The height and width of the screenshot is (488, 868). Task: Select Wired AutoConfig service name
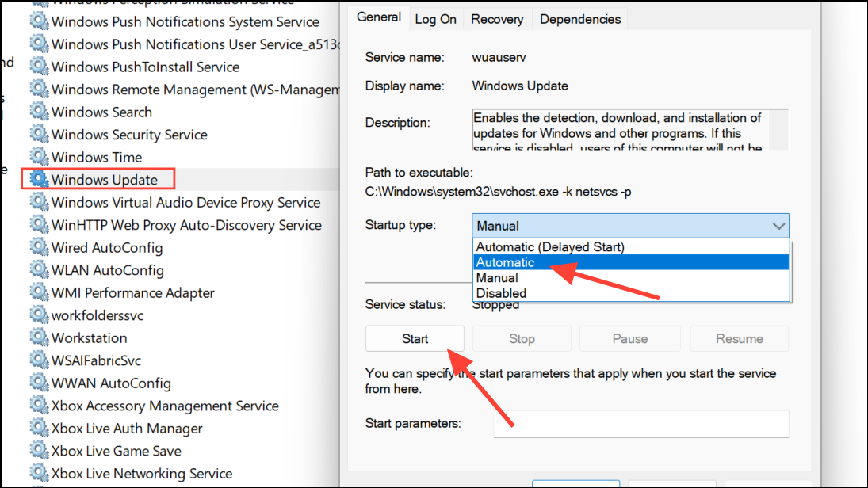107,248
